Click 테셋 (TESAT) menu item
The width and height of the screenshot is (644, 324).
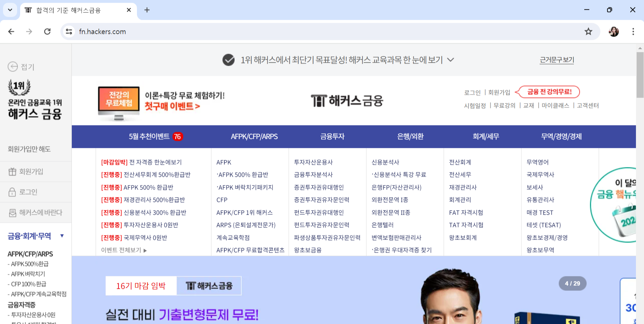coord(544,225)
